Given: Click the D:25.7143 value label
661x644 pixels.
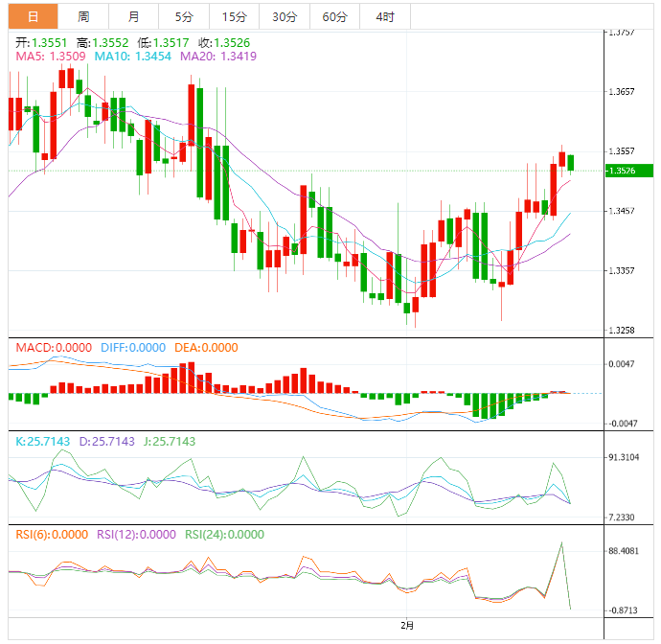Looking at the screenshot, I should (x=106, y=441).
